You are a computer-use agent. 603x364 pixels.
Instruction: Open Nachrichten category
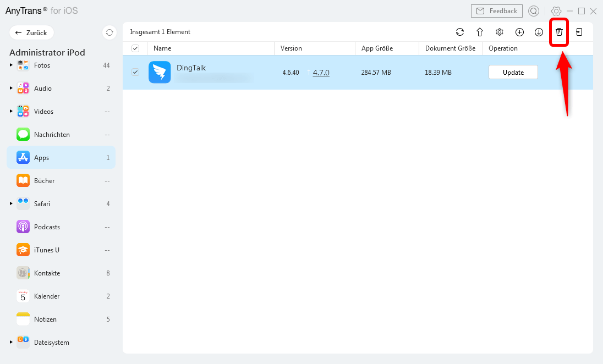(x=61, y=135)
